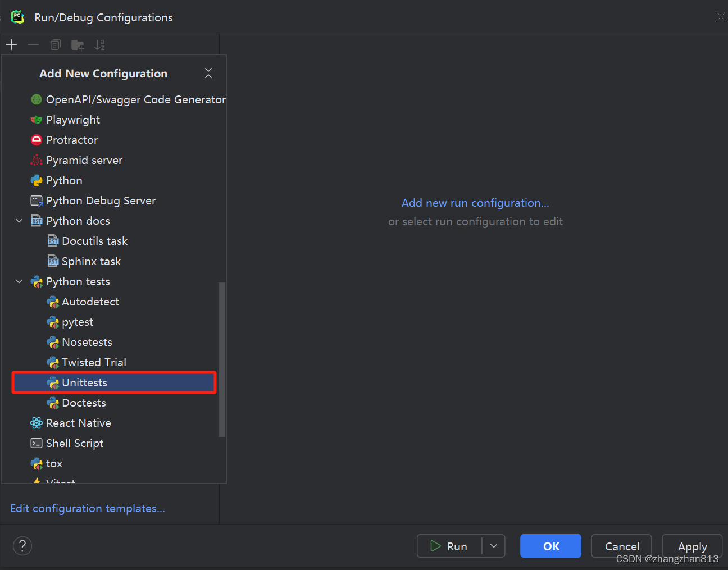Click the Python logo icon
The height and width of the screenshot is (570, 728).
37,180
